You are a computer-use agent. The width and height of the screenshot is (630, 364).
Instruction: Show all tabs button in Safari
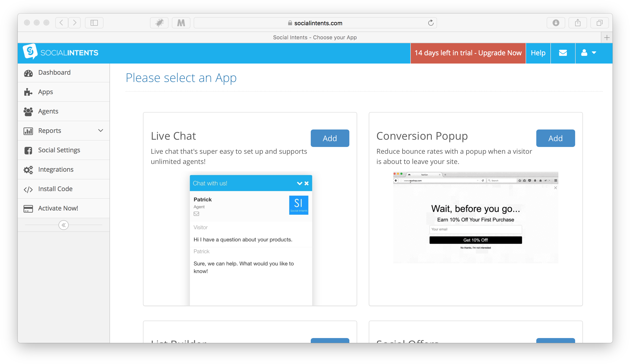[x=599, y=23]
